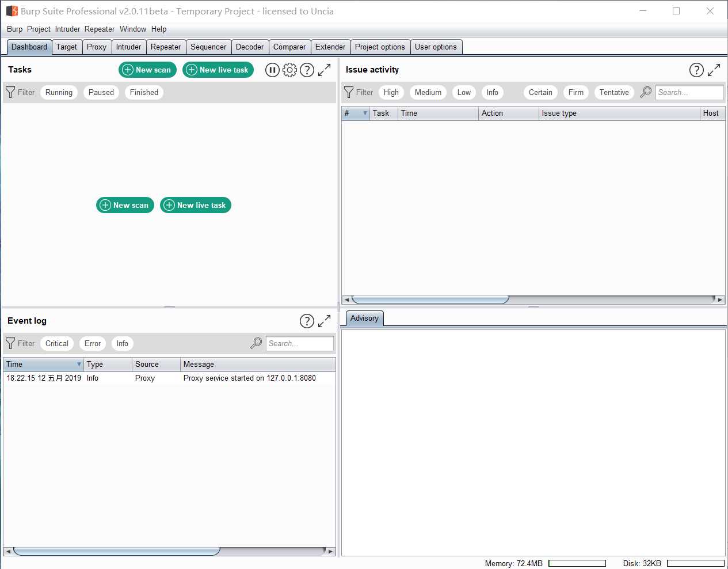Click the Memory usage bar
Image resolution: width=728 pixels, height=569 pixels.
(577, 563)
